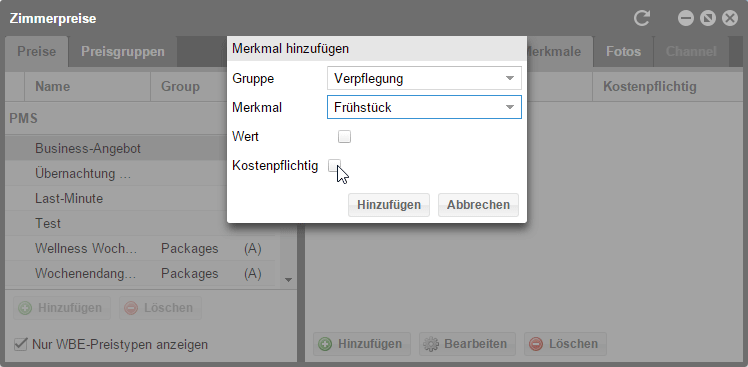748x367 pixels.
Task: Uncheck Nur WBE-Preistypen anzeigen
Action: 21,344
